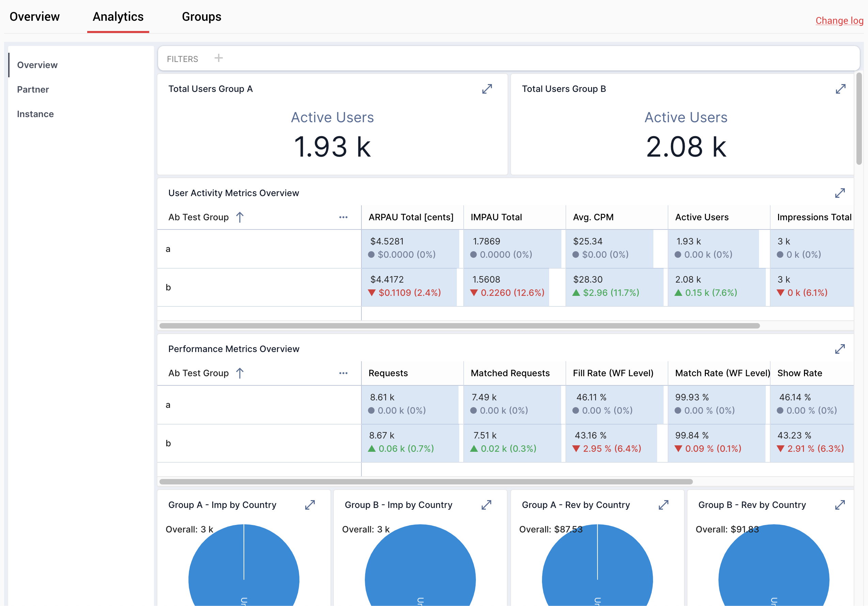868x606 pixels.
Task: Select the 8.61 k Requests cell
Action: click(412, 405)
